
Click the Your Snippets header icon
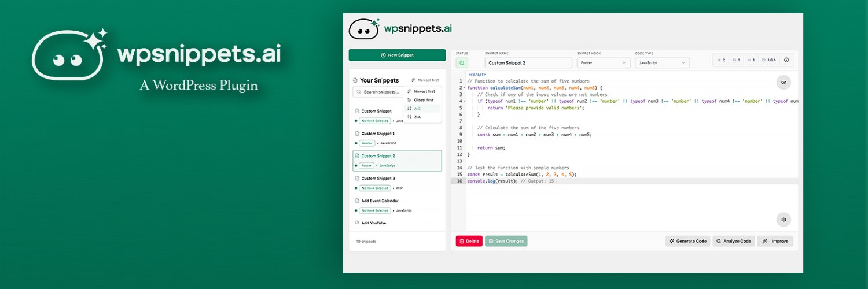[355, 80]
